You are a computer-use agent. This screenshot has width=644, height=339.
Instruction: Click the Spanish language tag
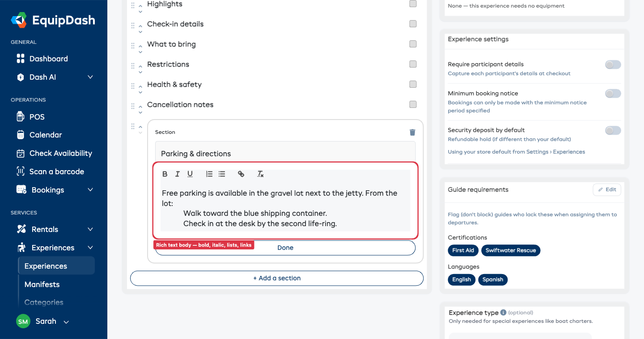[493, 279]
